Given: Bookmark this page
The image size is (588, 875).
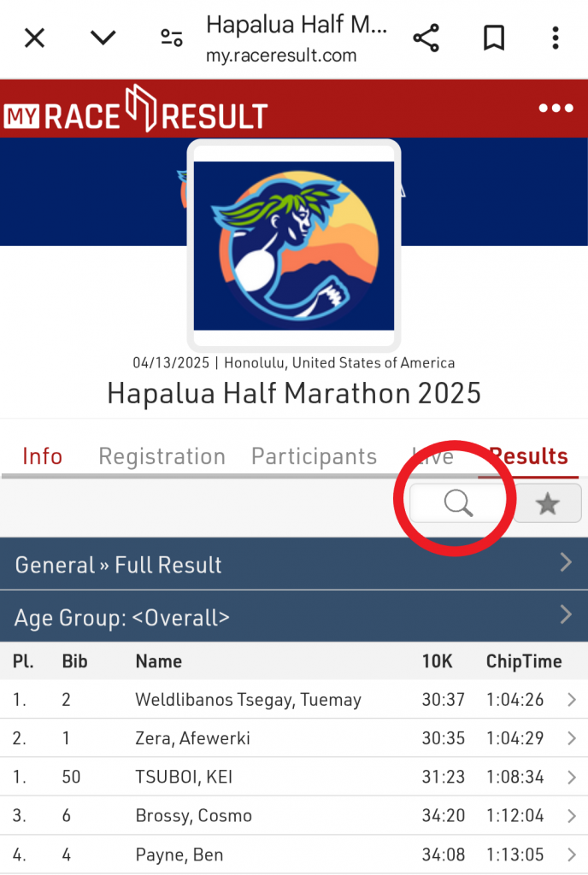Looking at the screenshot, I should (x=494, y=38).
